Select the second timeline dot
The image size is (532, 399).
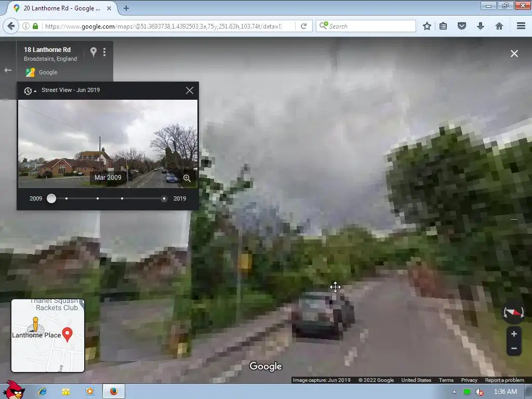click(x=66, y=198)
